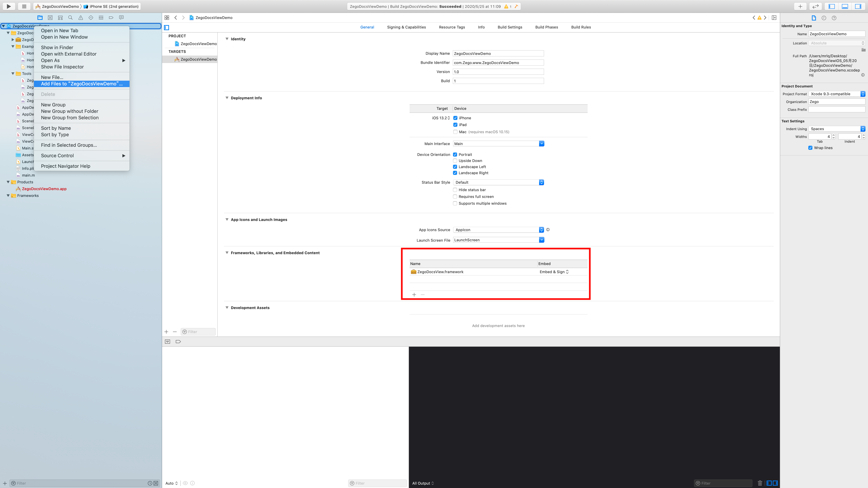868x488 pixels.
Task: Open the Library with the plus button
Action: click(x=800, y=6)
